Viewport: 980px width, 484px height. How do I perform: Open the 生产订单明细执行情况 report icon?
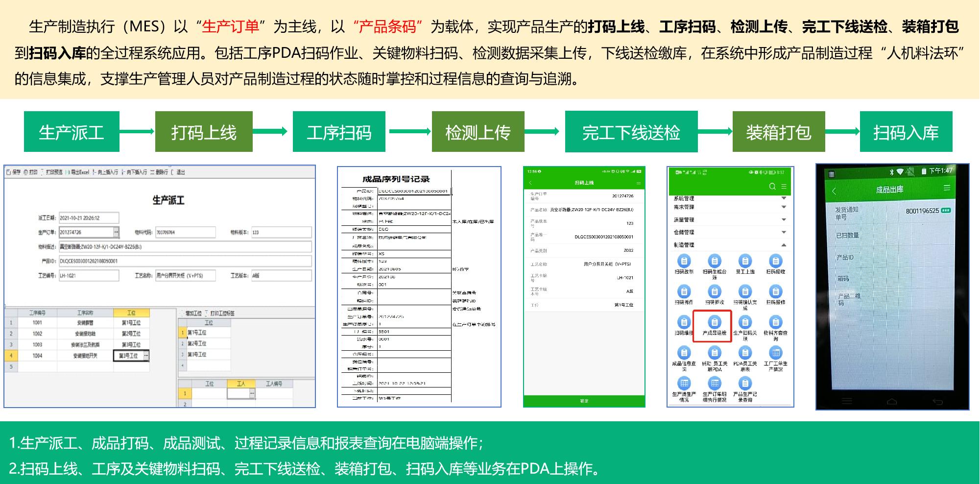coord(715,383)
